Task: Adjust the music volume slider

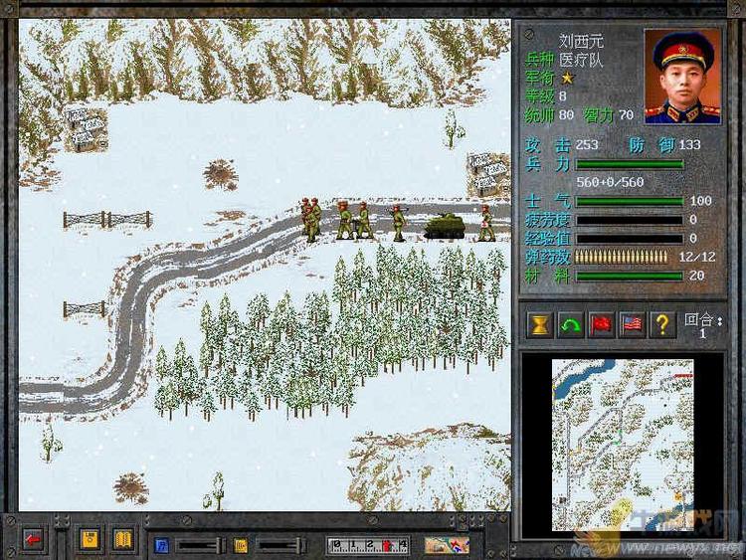Action: tap(199, 544)
